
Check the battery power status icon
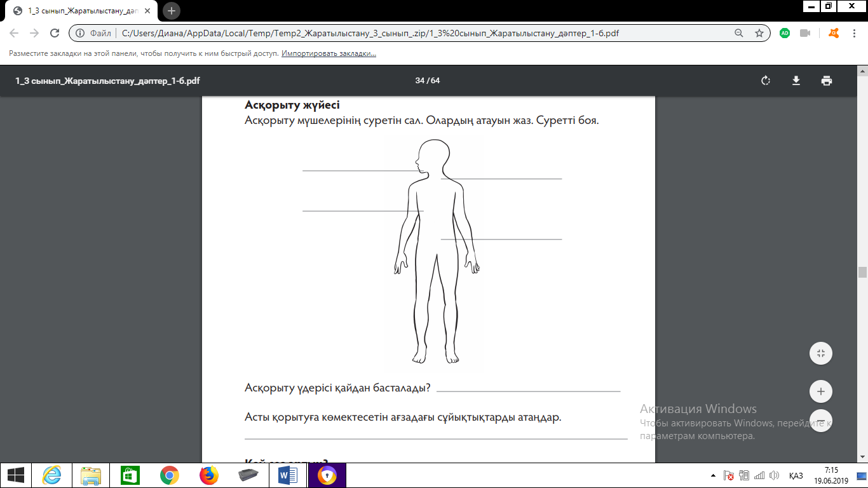(744, 476)
